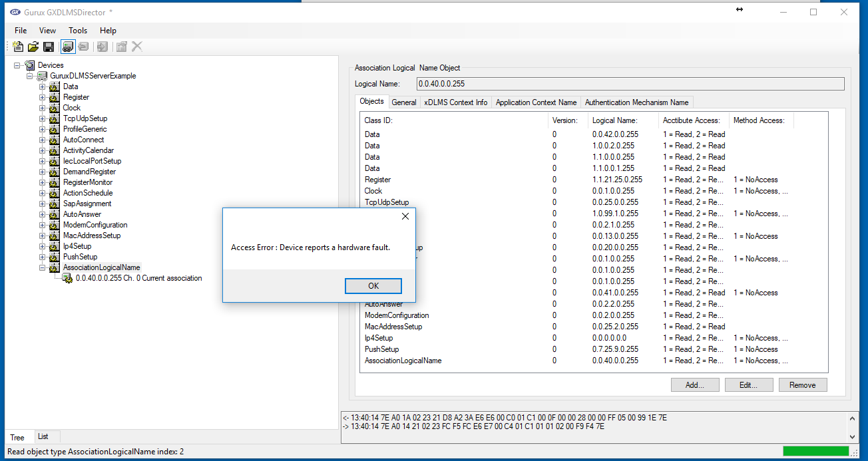868x461 pixels.
Task: Expand the Ip4Setup tree node
Action: pos(43,246)
